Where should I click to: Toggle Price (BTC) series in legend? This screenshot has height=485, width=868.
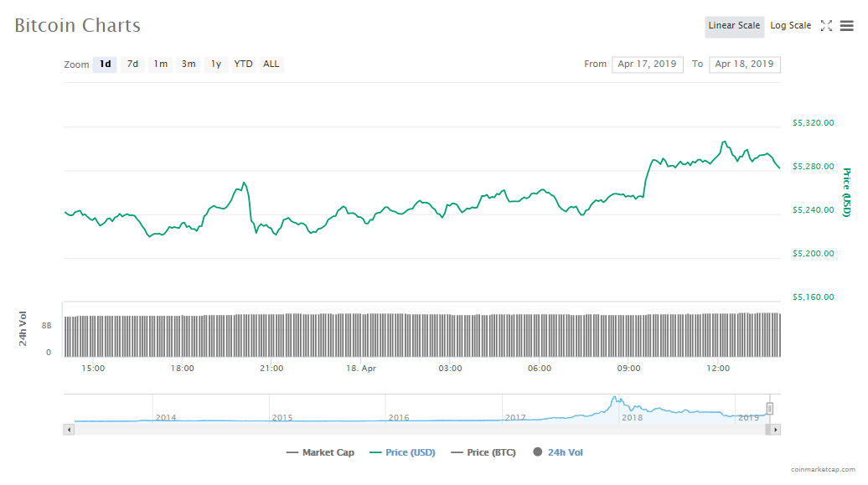(x=483, y=452)
